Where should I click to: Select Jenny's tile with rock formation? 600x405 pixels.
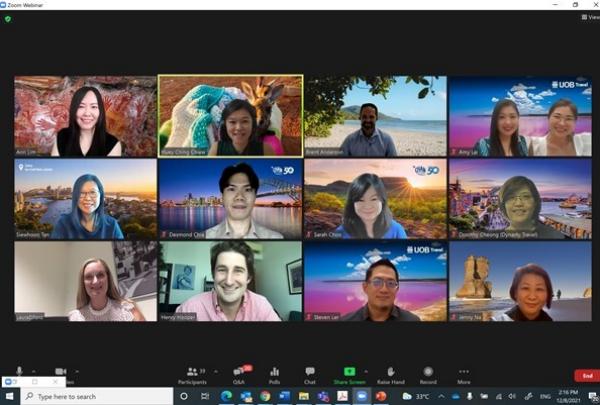520,281
